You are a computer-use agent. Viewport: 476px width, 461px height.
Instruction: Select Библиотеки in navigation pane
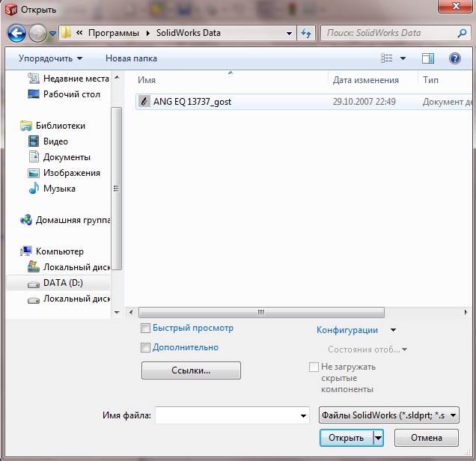point(52,126)
